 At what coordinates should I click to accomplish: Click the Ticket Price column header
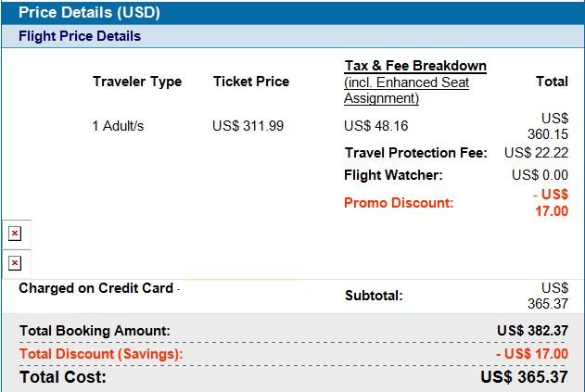coord(251,82)
